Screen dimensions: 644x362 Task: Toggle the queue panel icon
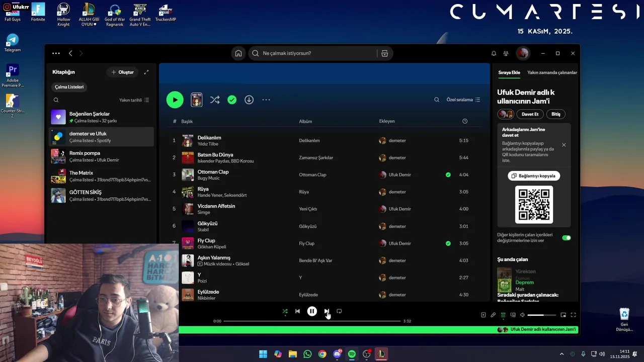pyautogui.click(x=503, y=315)
